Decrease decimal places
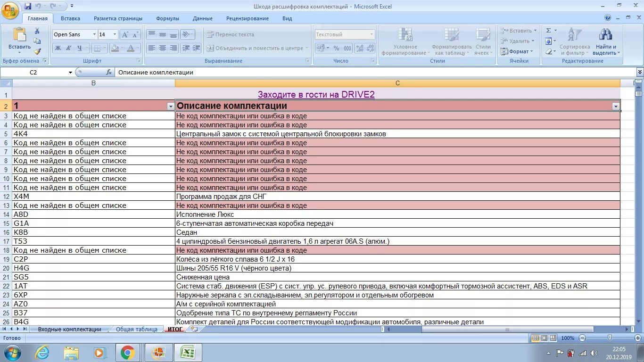Image resolution: width=644 pixels, height=362 pixels. click(371, 48)
